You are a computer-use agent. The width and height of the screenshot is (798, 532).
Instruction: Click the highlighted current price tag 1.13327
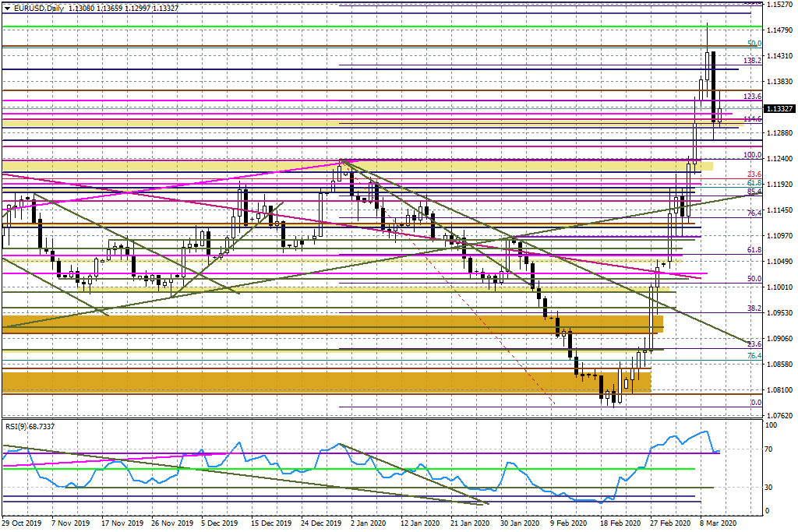coord(779,109)
